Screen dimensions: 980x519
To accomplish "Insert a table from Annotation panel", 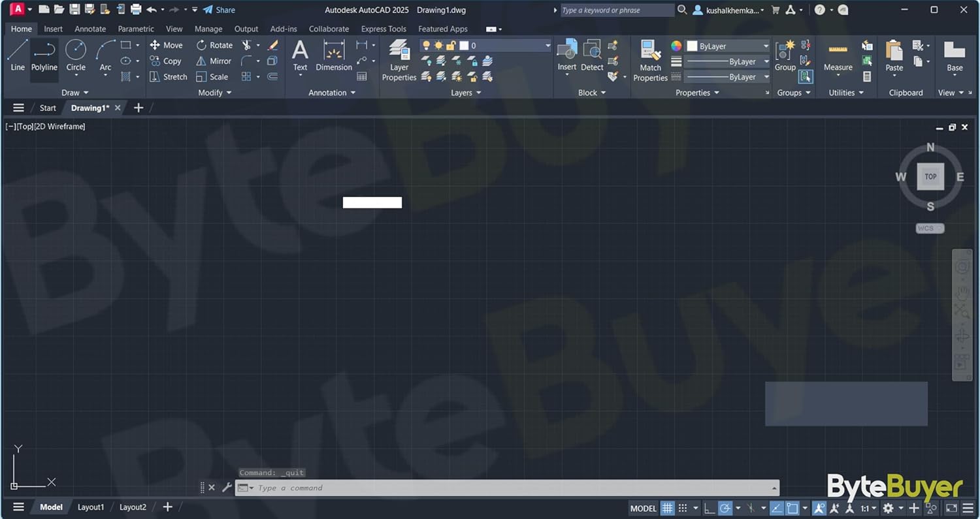I will [362, 76].
